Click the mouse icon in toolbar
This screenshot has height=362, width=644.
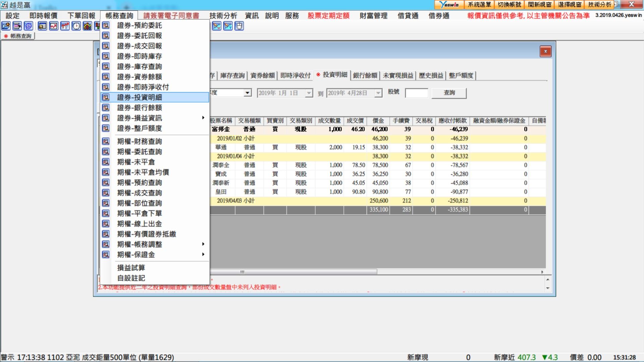click(239, 26)
